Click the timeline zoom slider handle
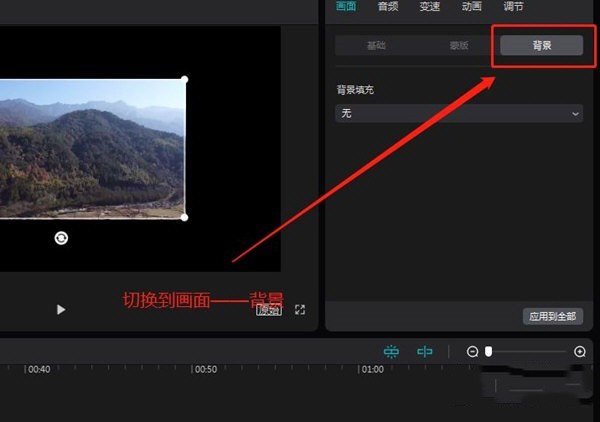Viewport: 600px width, 422px height. point(488,352)
